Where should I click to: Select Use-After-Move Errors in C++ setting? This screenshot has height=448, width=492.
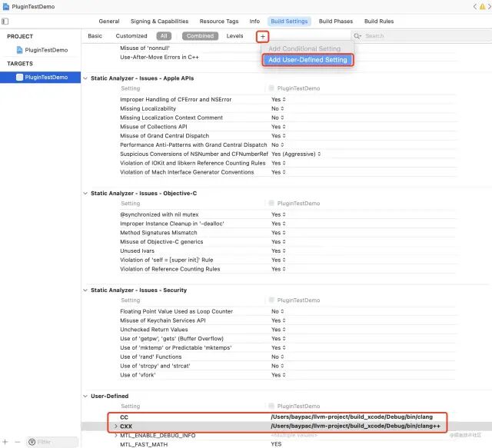[x=159, y=57]
